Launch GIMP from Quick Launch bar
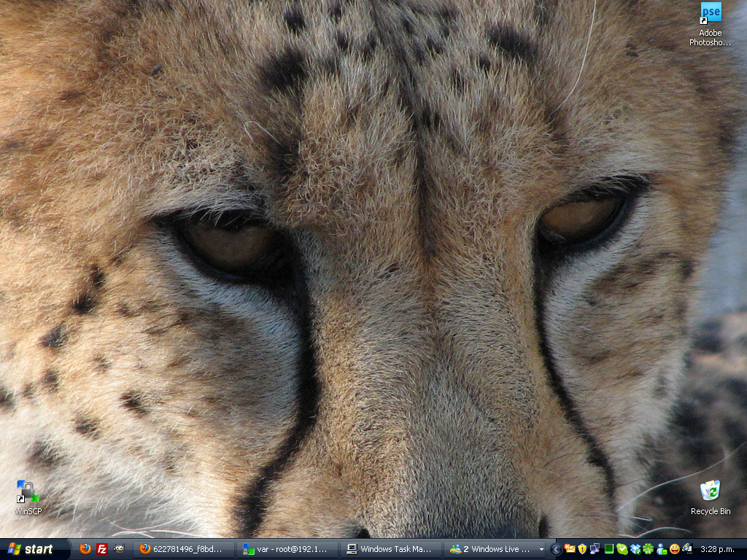The width and height of the screenshot is (747, 560). coord(119,549)
